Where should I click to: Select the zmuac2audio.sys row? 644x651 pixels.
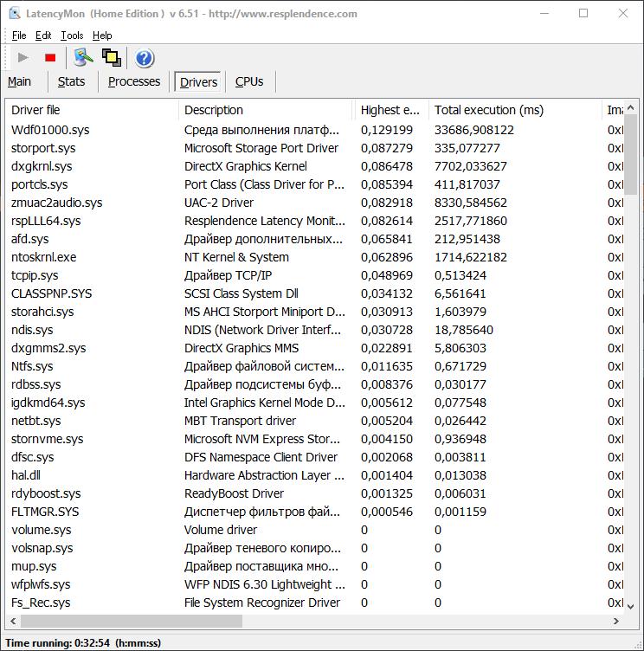pos(314,203)
